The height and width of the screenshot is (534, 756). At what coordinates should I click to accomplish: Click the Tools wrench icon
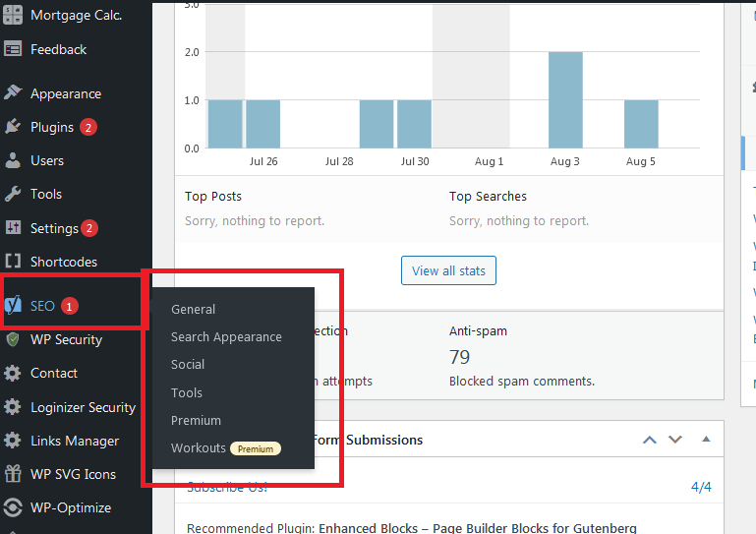[x=13, y=194]
